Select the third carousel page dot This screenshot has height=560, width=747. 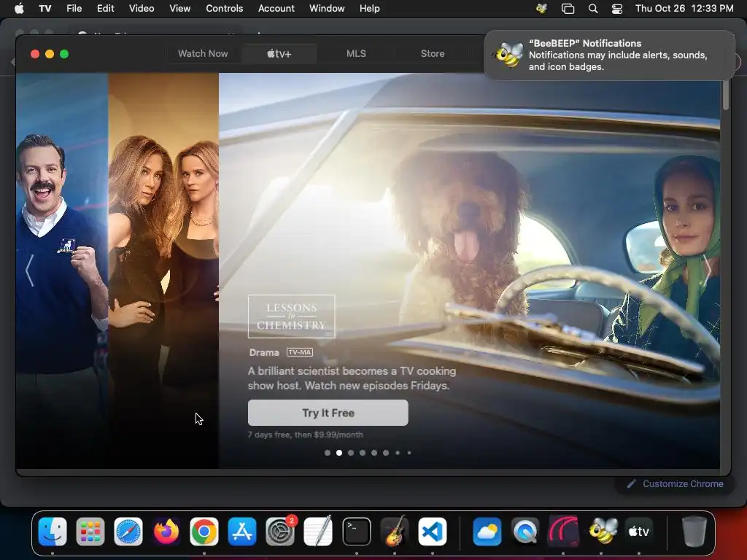[x=351, y=453]
